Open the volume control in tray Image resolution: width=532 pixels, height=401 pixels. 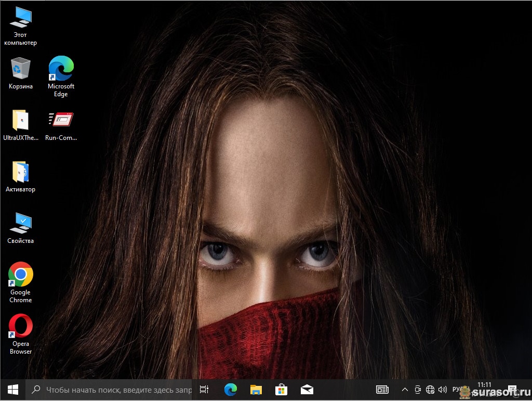[x=443, y=389]
